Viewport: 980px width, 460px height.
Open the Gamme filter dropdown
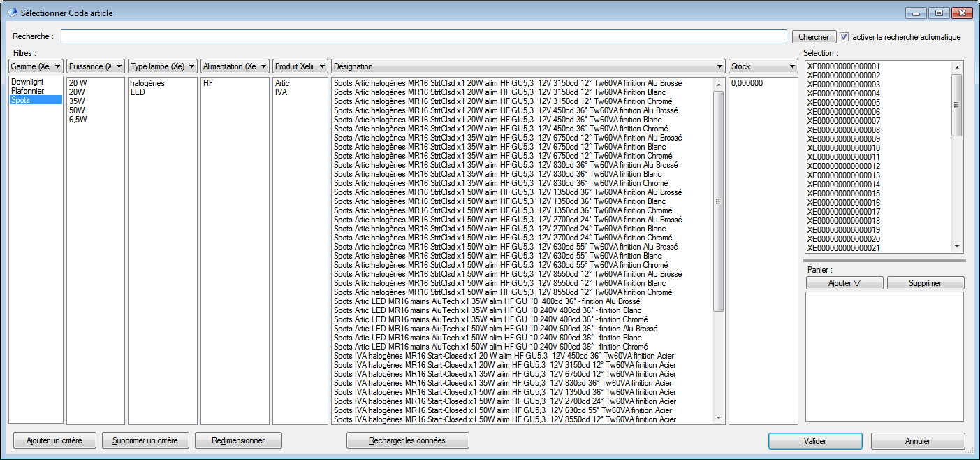pyautogui.click(x=36, y=66)
